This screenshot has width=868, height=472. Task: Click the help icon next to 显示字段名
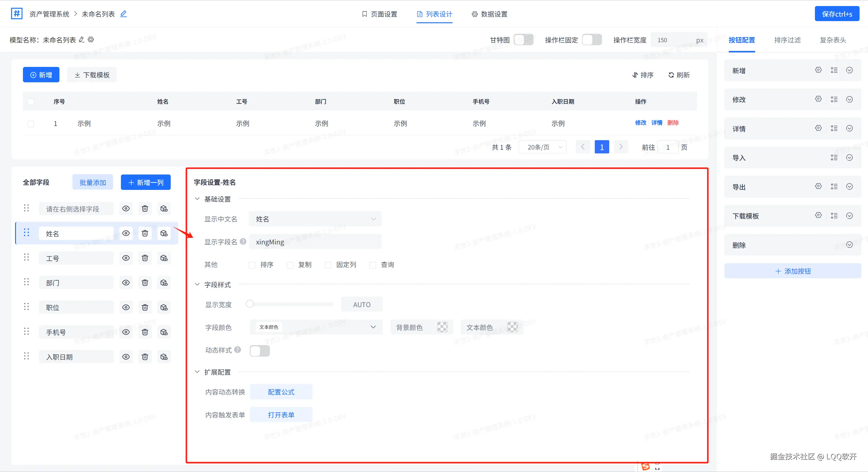(243, 242)
